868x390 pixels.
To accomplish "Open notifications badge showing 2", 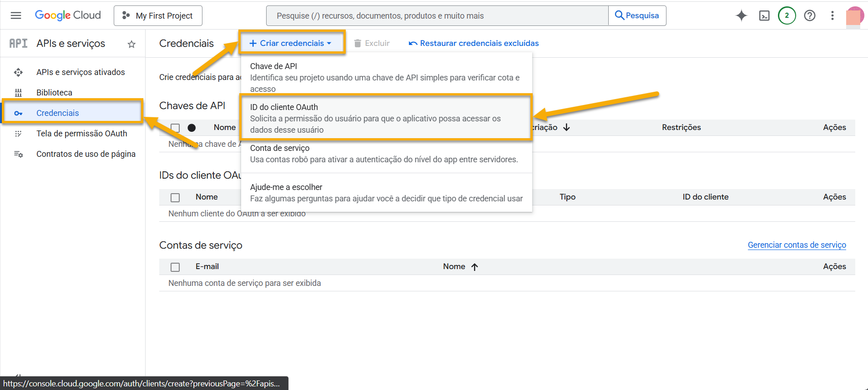I will pos(787,15).
